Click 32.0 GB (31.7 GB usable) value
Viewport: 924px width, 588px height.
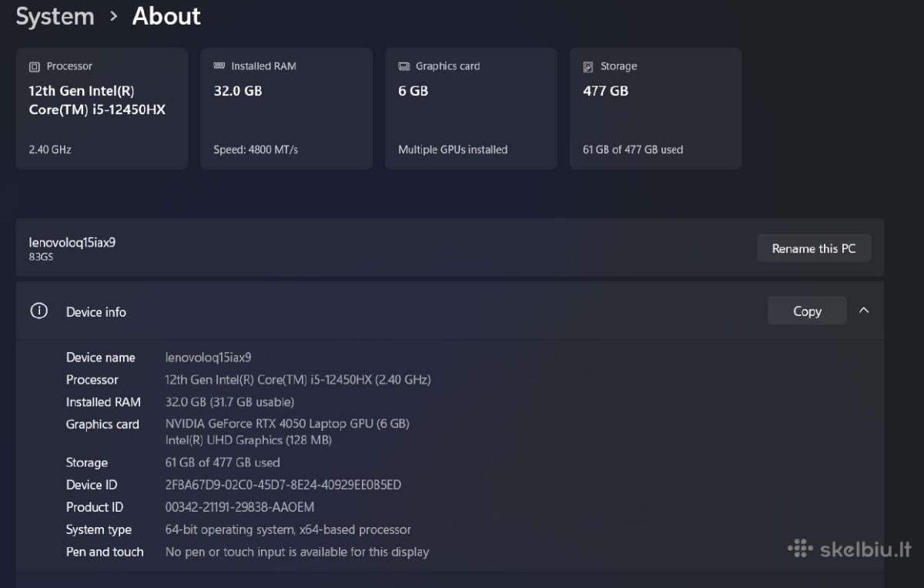[229, 402]
